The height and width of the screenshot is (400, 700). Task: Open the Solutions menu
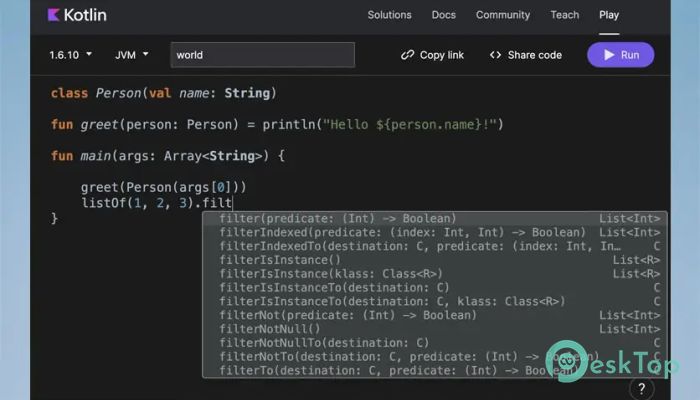coord(389,15)
